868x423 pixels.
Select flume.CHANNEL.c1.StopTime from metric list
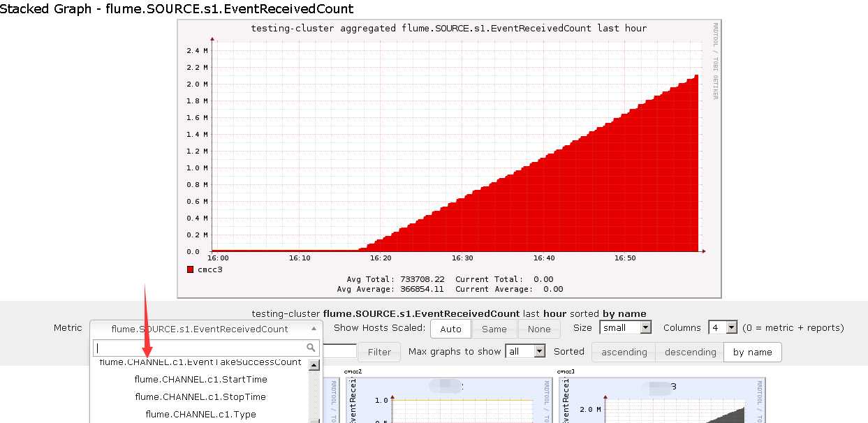[200, 397]
